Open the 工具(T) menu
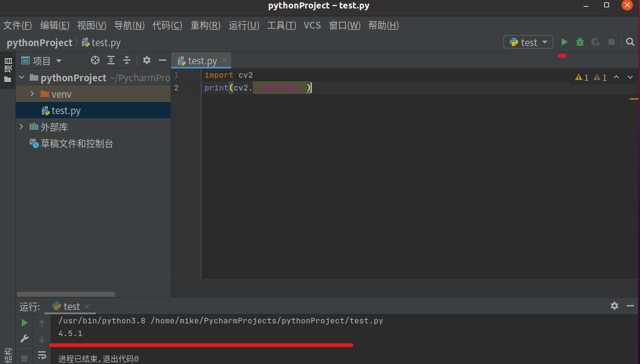This screenshot has width=640, height=364. tap(281, 25)
